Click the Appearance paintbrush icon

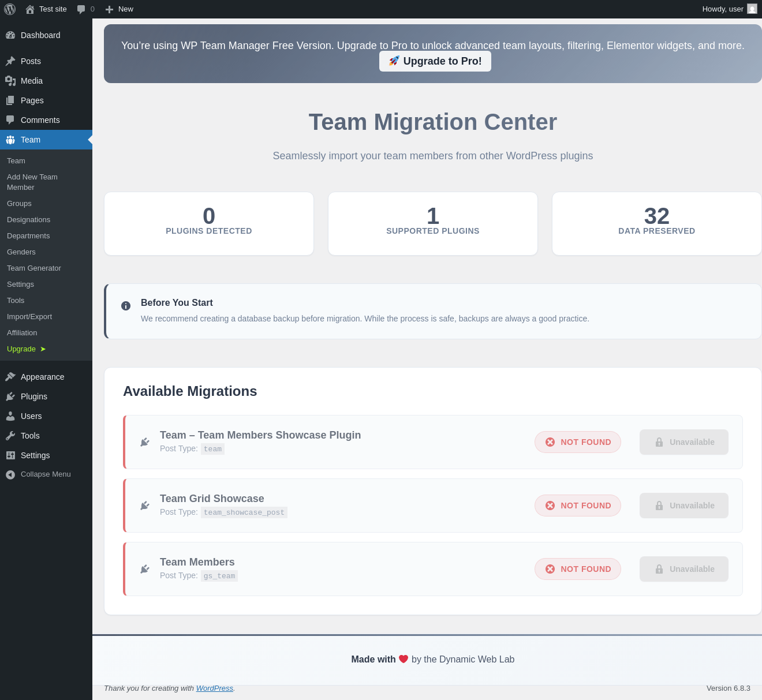click(x=10, y=377)
